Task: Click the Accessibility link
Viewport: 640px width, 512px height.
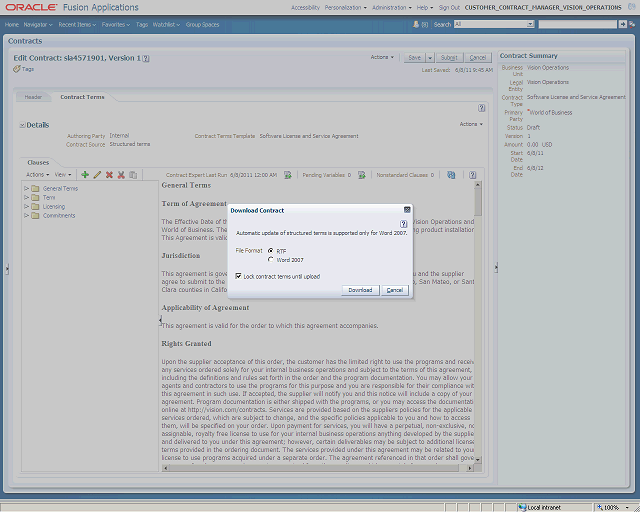Action: tap(305, 7)
